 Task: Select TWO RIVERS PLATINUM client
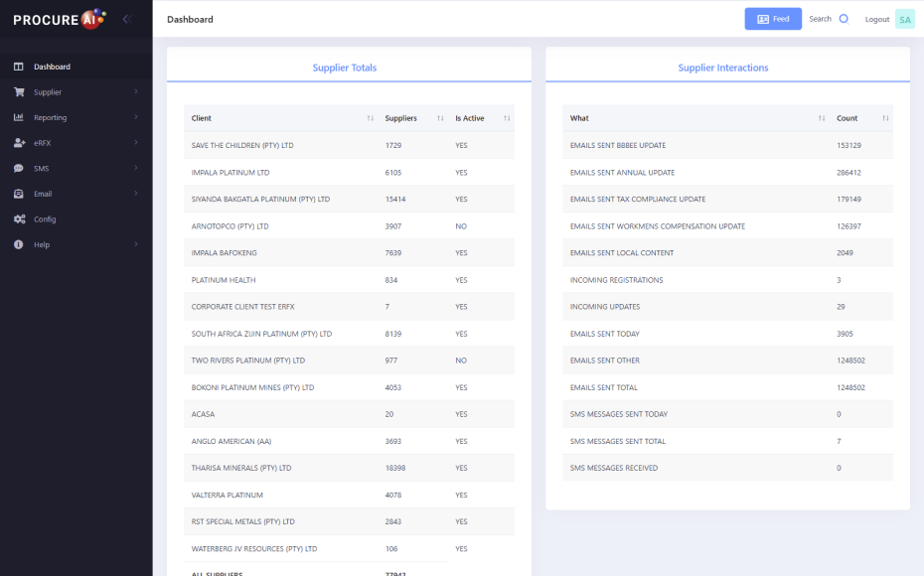click(x=248, y=360)
